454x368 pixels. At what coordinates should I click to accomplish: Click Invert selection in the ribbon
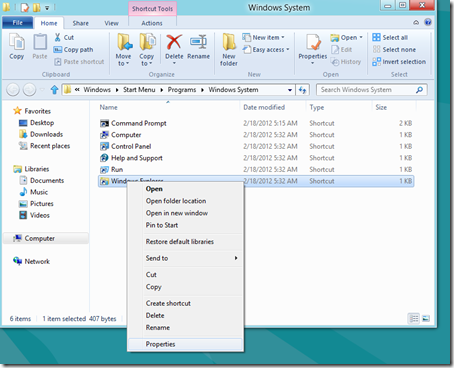pos(399,62)
